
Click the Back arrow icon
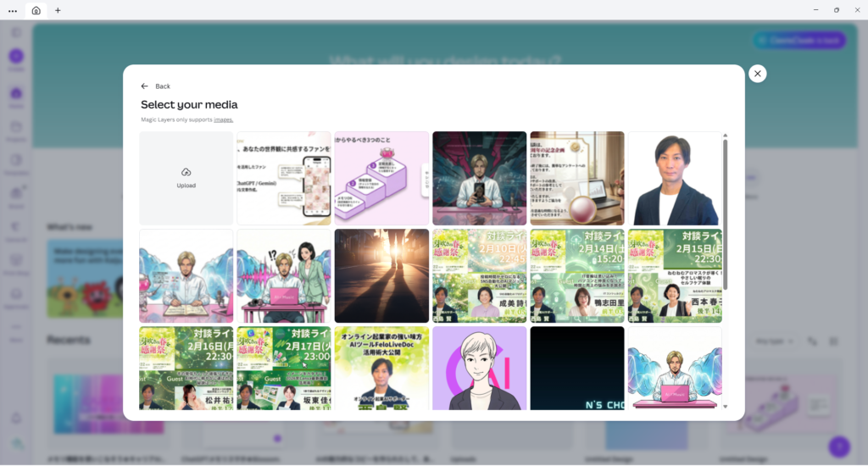point(144,86)
